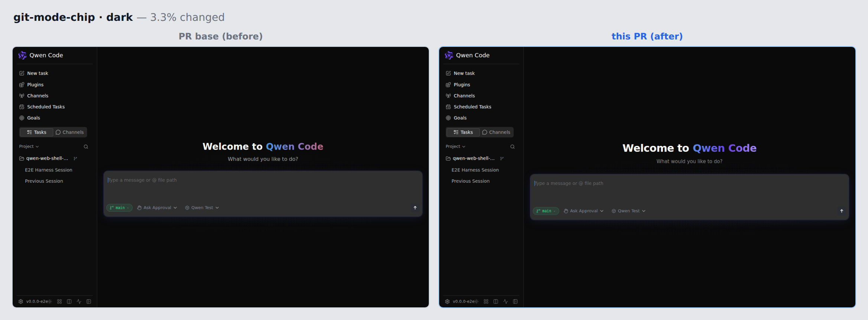Image resolution: width=868 pixels, height=320 pixels.
Task: Toggle sun theme switch in after panel footer
Action: (x=476, y=301)
